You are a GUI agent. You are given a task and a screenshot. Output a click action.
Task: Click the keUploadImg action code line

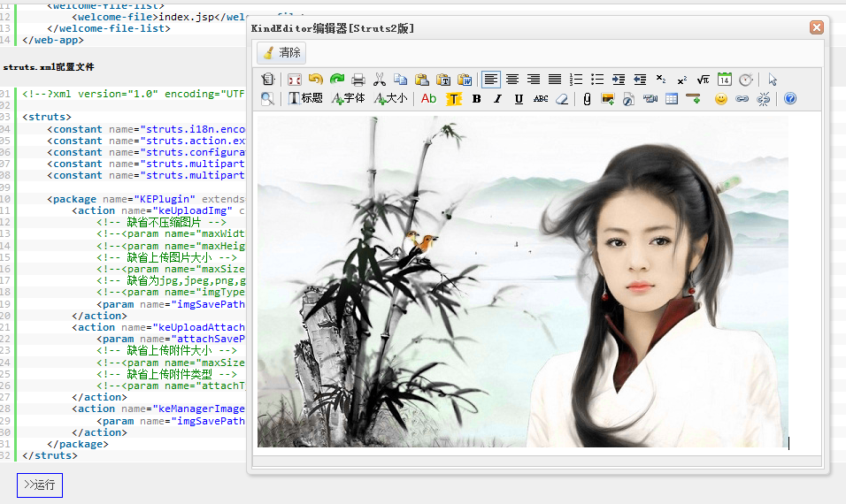coord(158,210)
